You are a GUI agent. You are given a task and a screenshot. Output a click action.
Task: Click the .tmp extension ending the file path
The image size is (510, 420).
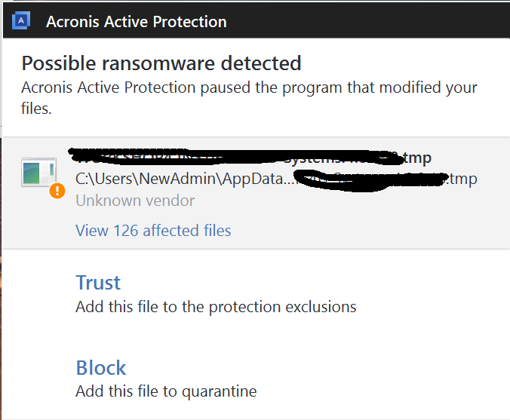click(x=461, y=179)
